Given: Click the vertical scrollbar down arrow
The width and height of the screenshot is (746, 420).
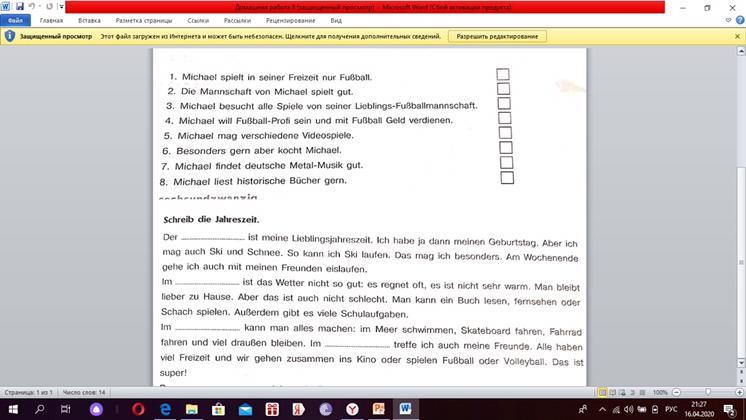Looking at the screenshot, I should pyautogui.click(x=741, y=363).
